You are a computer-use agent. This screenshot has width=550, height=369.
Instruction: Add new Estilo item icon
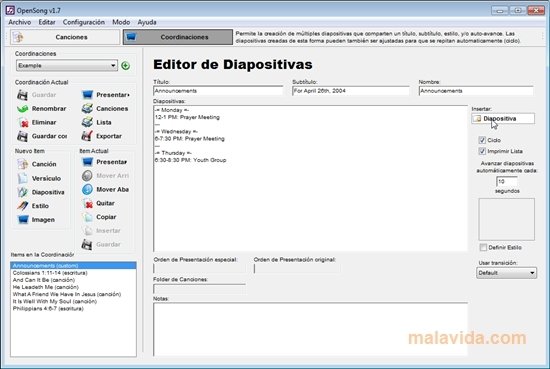pyautogui.click(x=23, y=206)
